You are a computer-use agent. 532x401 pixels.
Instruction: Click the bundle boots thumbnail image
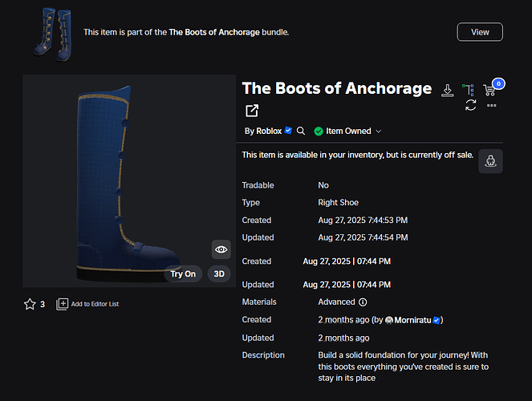(48, 32)
